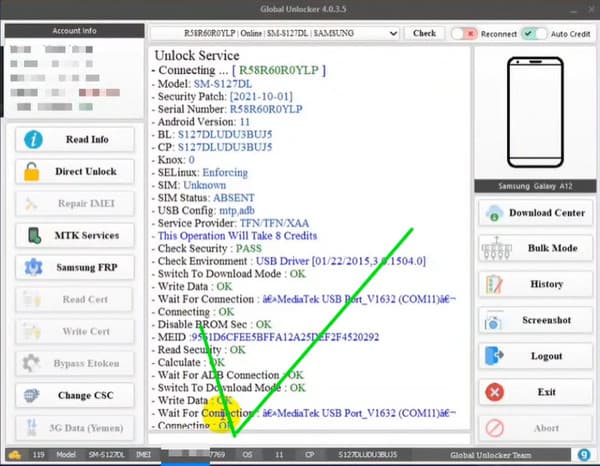Click the Bulk Mode devices icon
The image size is (600, 466).
coord(496,248)
